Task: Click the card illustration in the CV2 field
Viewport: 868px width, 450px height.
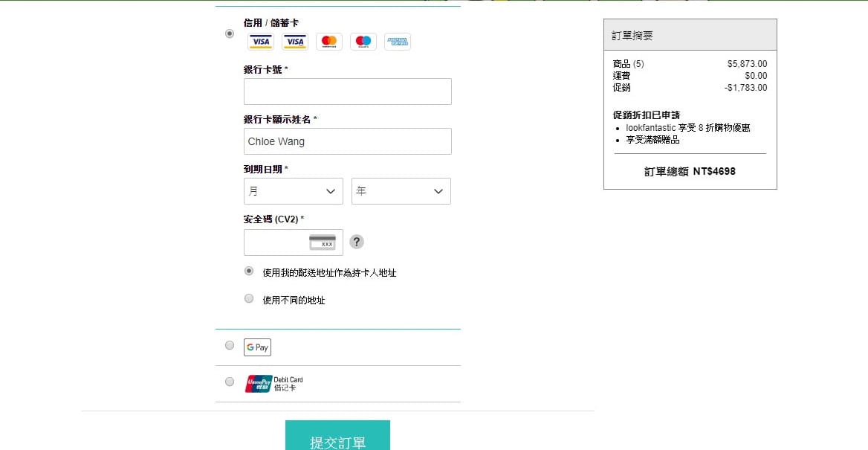Action: point(323,241)
